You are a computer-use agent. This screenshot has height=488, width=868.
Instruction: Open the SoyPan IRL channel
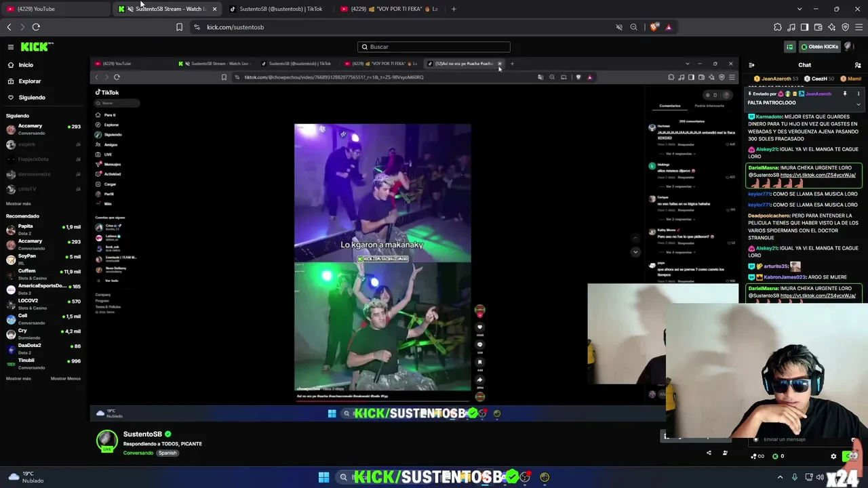tap(43, 259)
